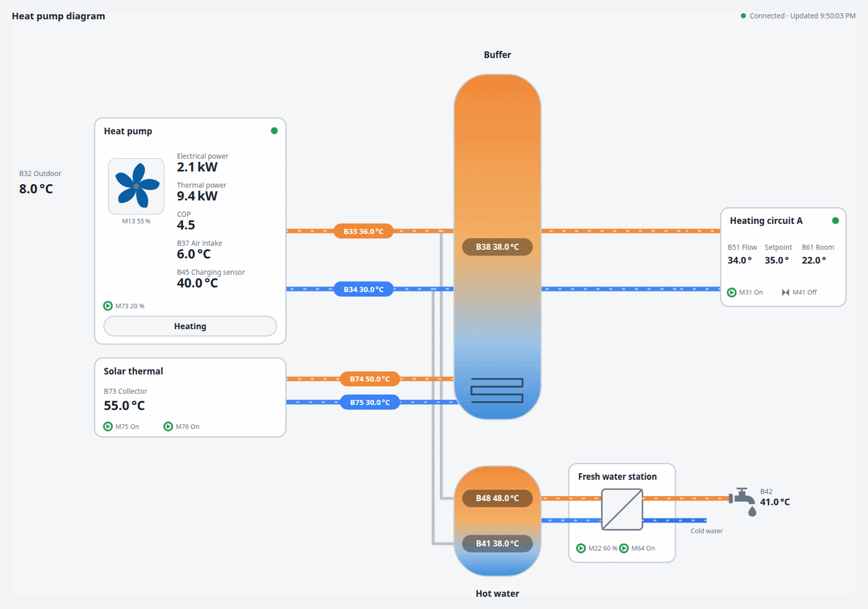Click the M76 pump status icon

click(x=168, y=427)
